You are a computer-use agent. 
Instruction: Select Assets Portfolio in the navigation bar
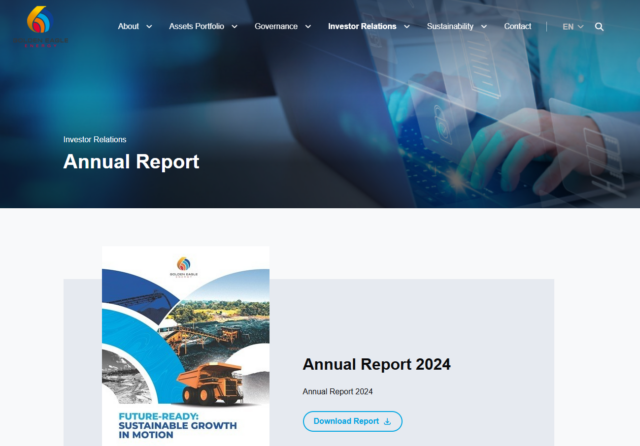pos(197,27)
